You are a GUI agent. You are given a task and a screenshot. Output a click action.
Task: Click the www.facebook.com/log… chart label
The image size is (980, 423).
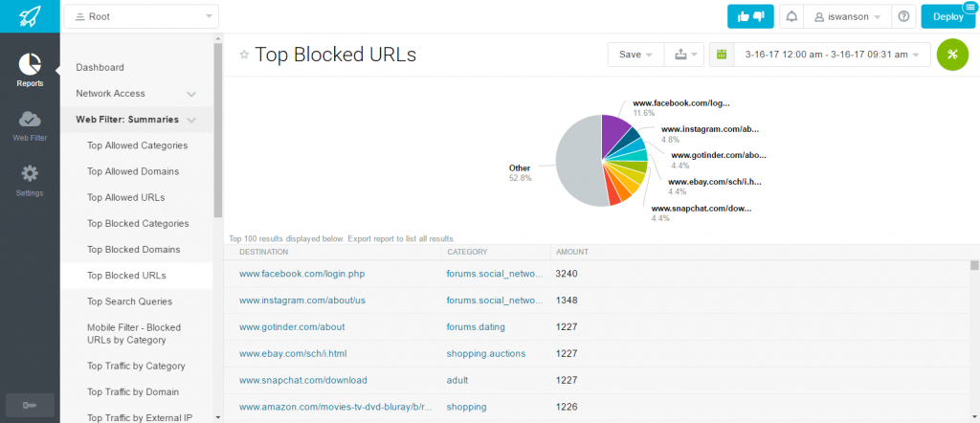click(x=681, y=108)
